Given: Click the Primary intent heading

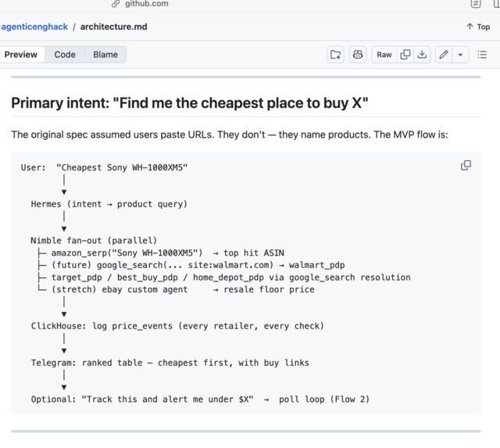Looking at the screenshot, I should pos(189,103).
